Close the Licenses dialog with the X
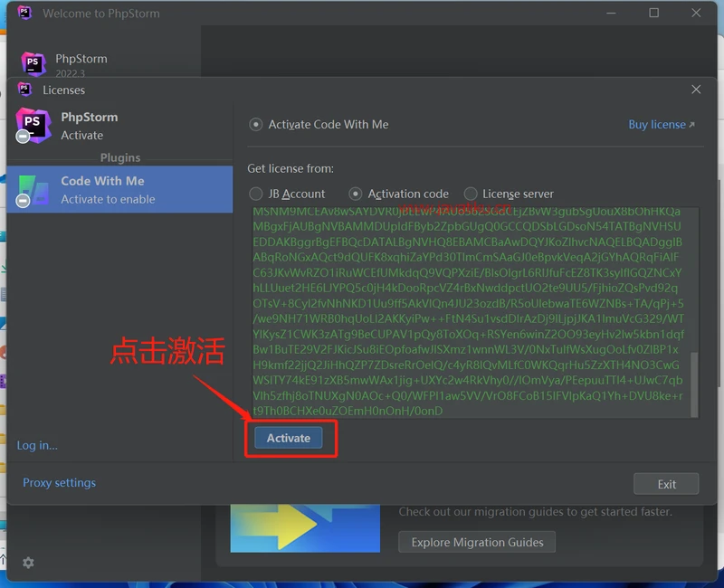The width and height of the screenshot is (724, 588). tap(696, 90)
